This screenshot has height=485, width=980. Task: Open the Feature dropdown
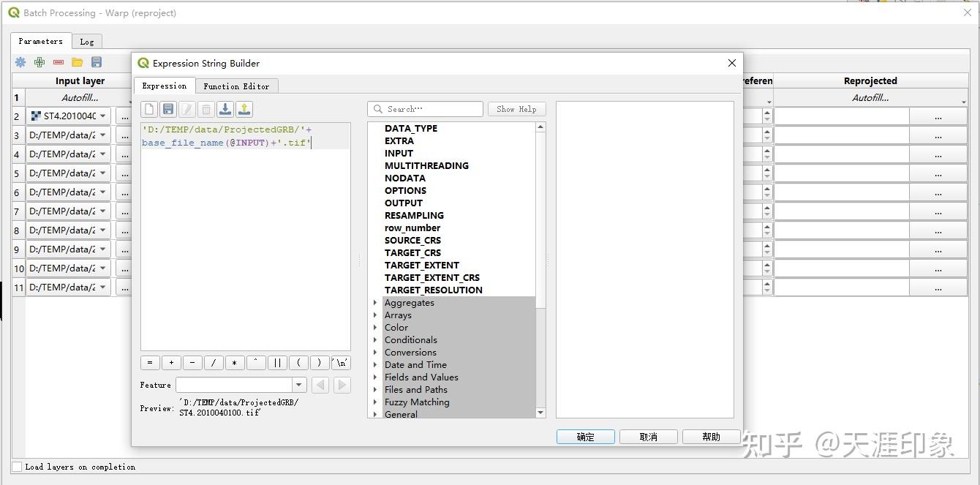point(299,386)
